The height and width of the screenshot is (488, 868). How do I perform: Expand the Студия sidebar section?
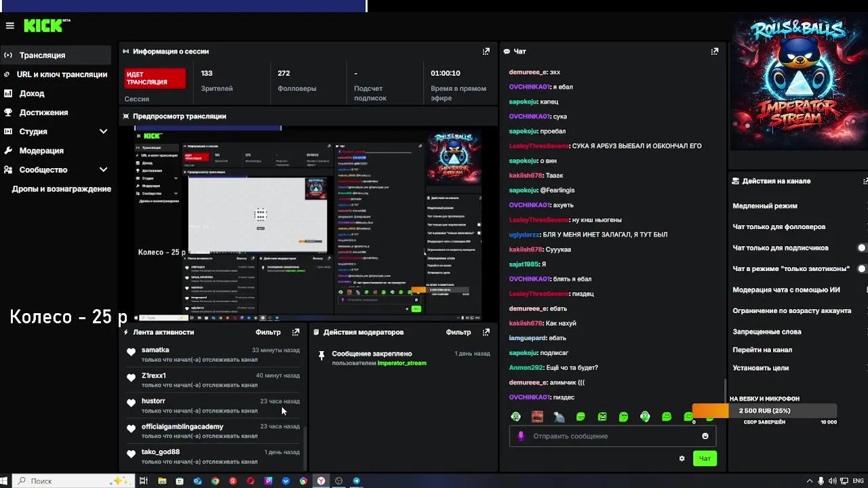pyautogui.click(x=103, y=131)
